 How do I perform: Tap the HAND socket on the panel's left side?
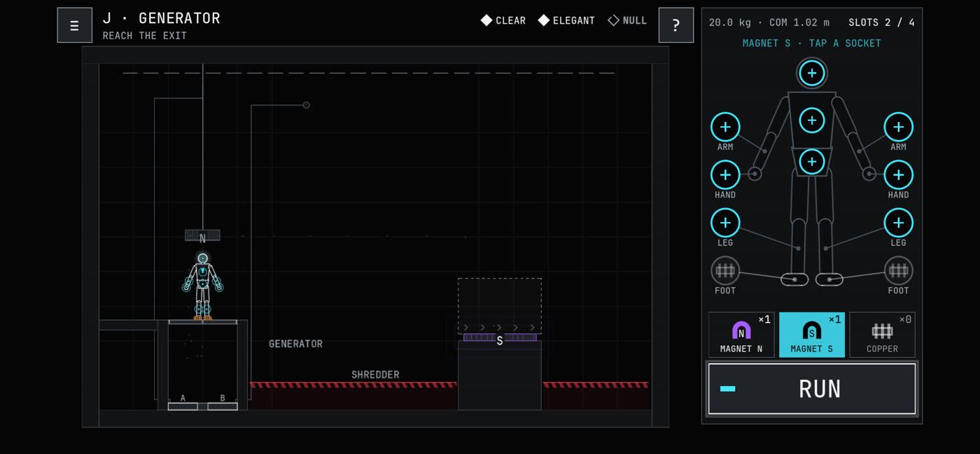[725, 175]
